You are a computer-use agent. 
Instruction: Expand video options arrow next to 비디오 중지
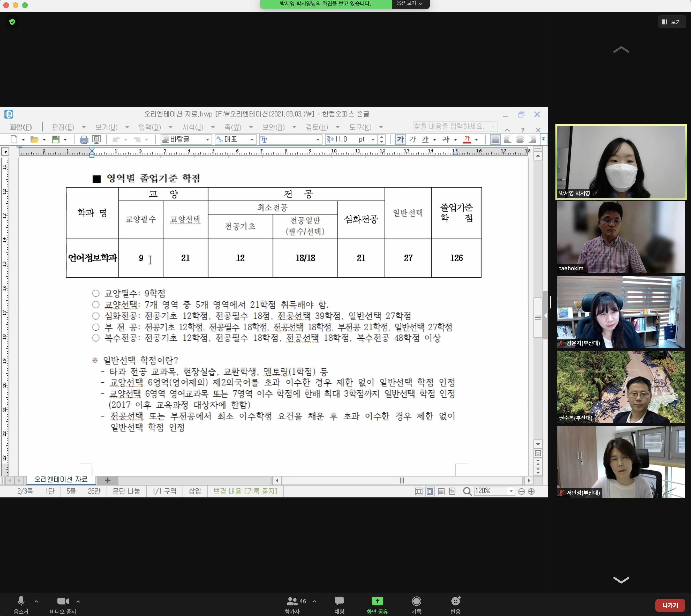(x=78, y=601)
